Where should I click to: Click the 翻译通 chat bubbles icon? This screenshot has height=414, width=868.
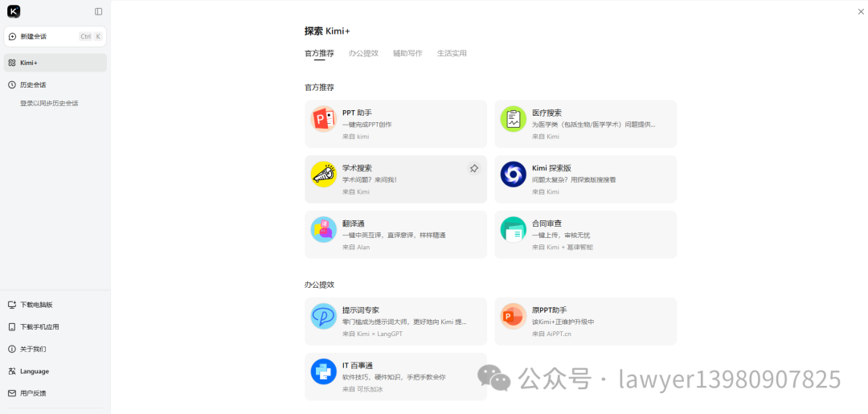pyautogui.click(x=324, y=230)
